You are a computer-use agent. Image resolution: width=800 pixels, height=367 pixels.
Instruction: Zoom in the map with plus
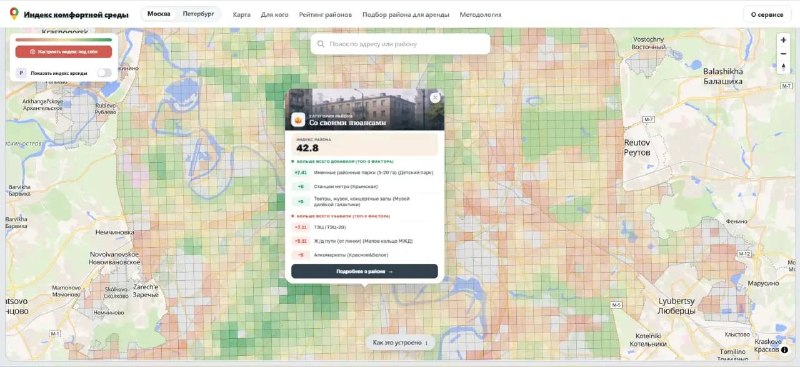point(784,40)
